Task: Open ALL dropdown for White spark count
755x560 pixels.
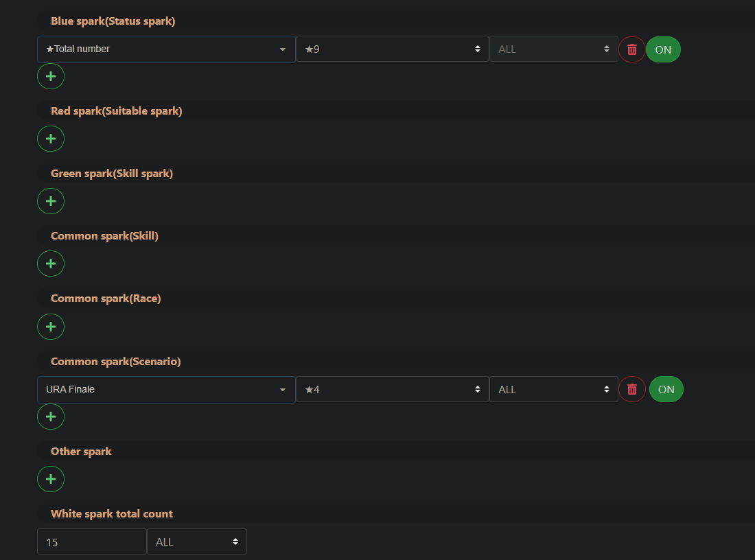Action: pyautogui.click(x=197, y=541)
